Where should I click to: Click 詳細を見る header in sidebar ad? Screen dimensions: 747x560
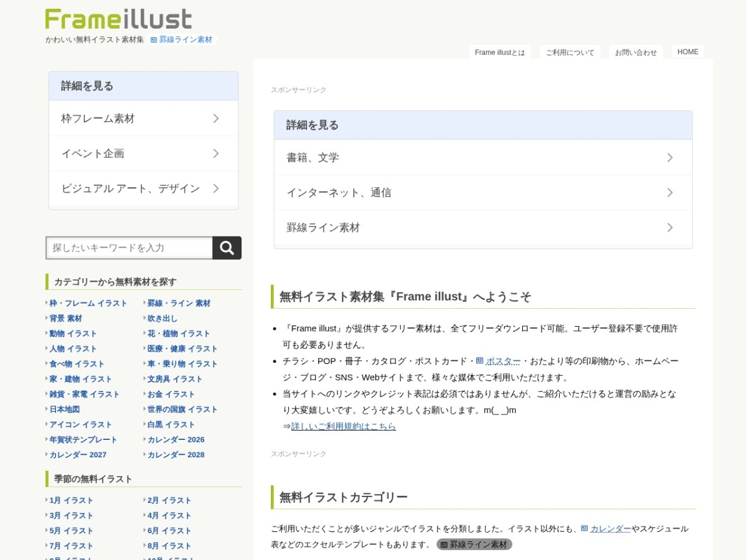[143, 86]
